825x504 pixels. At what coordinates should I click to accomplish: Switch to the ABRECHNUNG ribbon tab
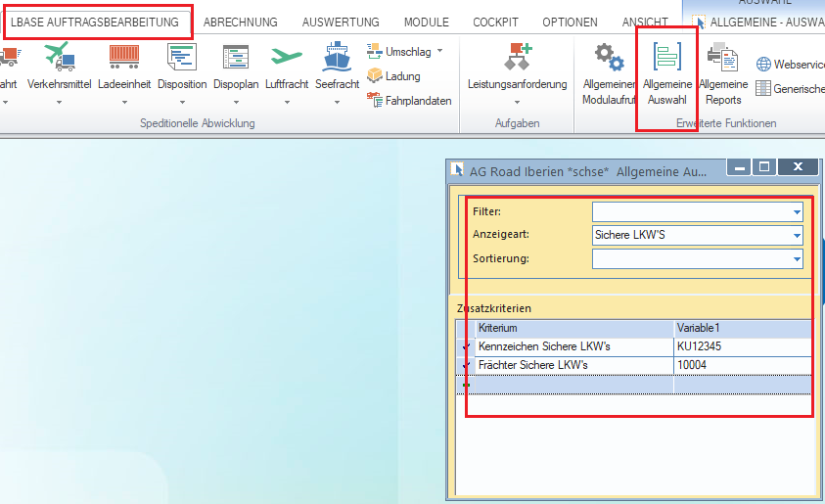[241, 23]
